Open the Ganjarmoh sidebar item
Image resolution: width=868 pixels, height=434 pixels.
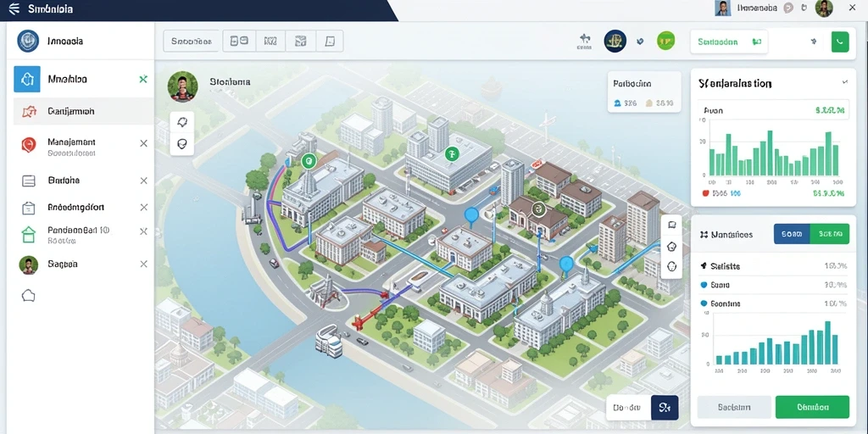click(84, 111)
